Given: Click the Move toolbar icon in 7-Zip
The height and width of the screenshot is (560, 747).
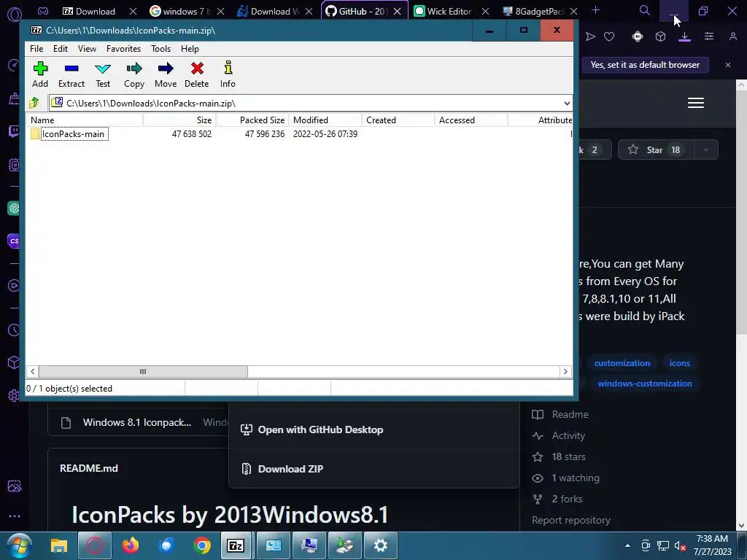Looking at the screenshot, I should (x=166, y=74).
